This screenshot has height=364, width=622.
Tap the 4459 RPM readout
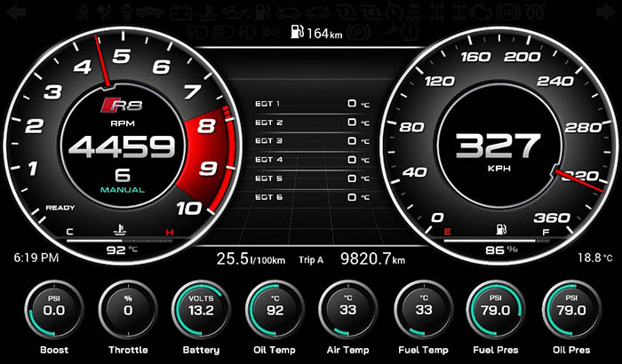click(122, 146)
